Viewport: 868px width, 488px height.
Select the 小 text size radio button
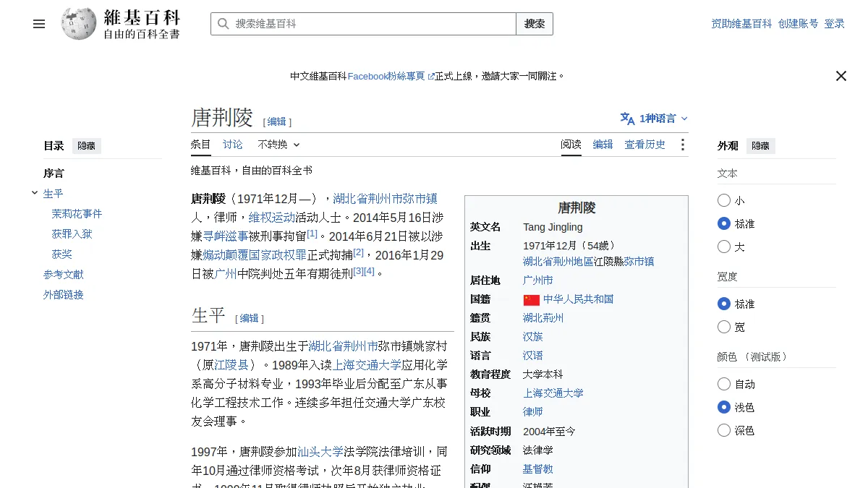724,200
